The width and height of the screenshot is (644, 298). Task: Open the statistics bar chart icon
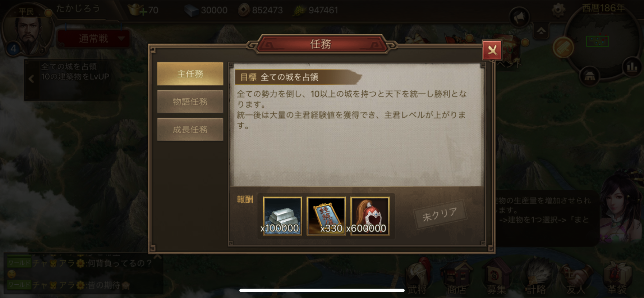632,66
